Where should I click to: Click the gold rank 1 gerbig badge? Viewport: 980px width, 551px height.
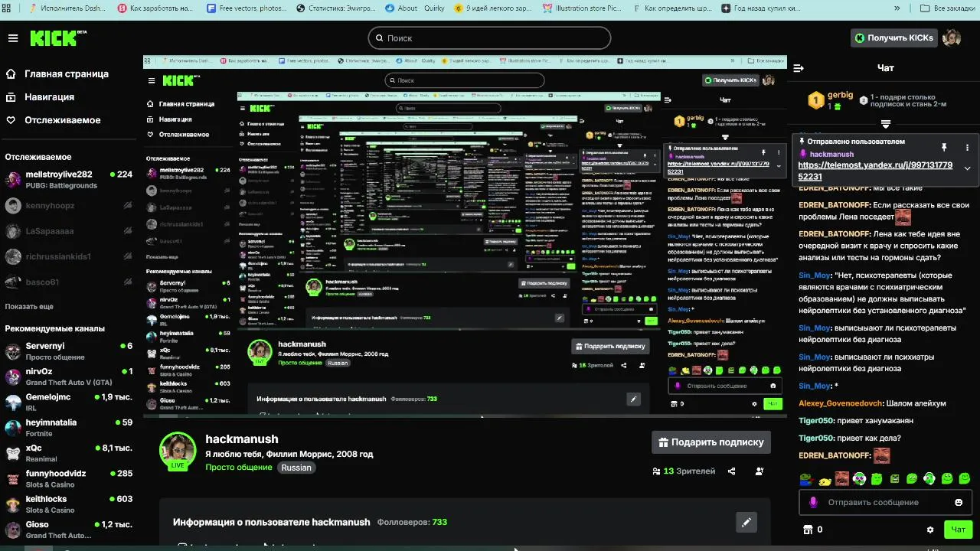817,99
